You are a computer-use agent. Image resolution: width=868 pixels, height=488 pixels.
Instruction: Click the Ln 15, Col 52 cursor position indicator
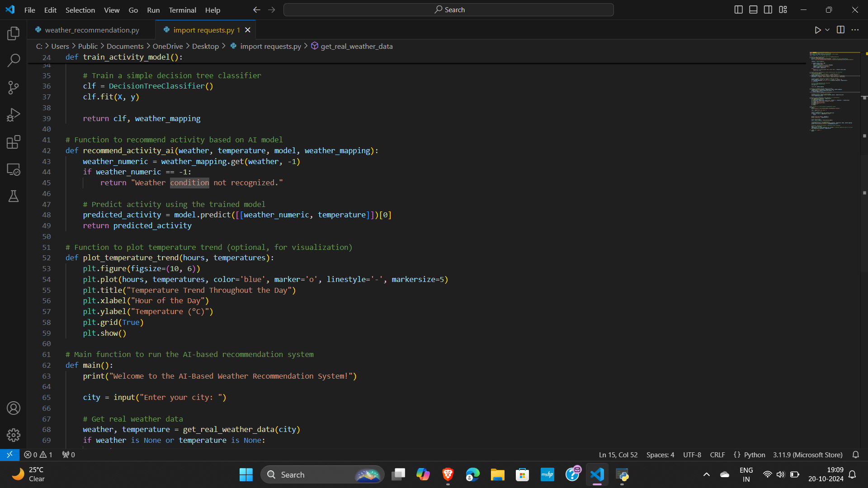[x=618, y=455]
